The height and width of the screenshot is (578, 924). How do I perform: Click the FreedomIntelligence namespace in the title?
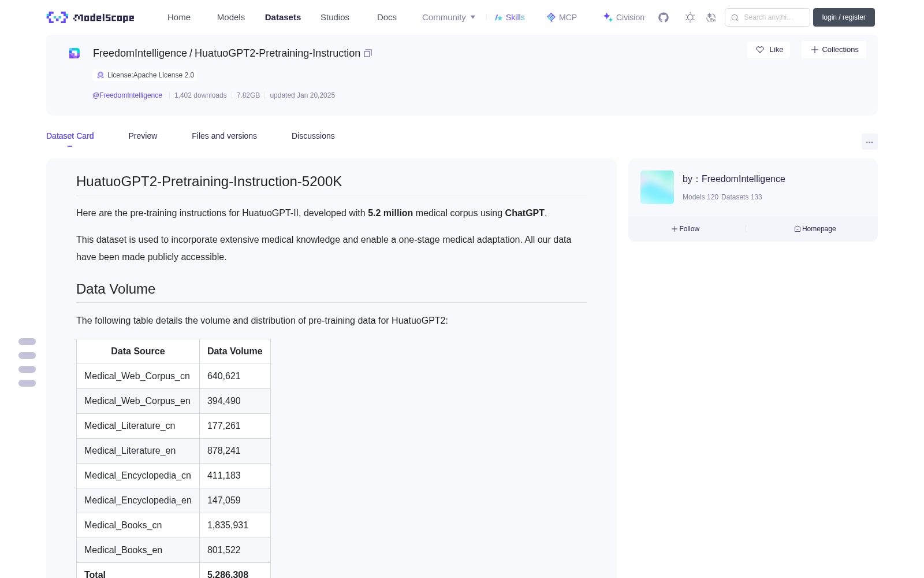click(x=140, y=53)
